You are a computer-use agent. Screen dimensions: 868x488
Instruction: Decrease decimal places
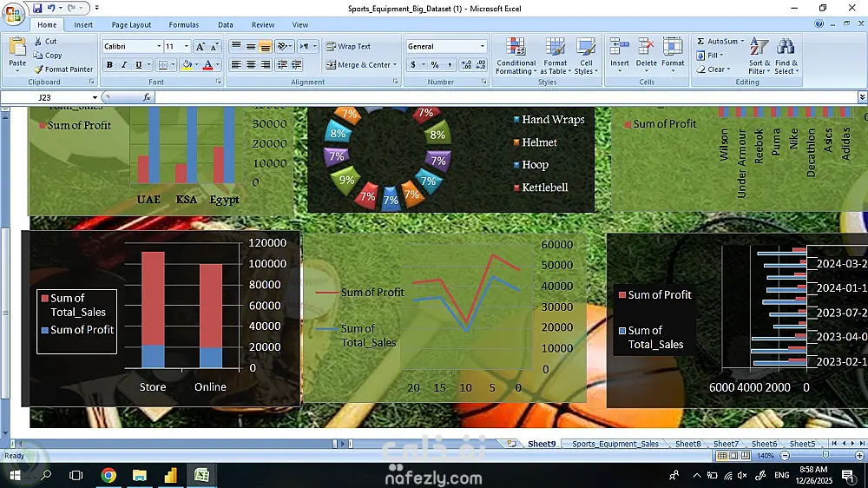(481, 65)
